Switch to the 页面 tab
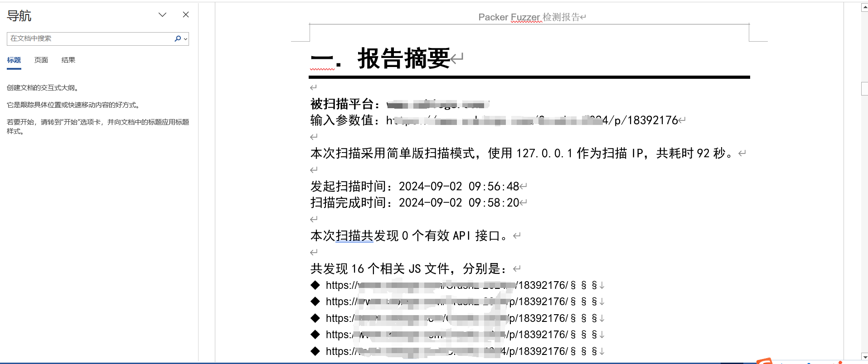The image size is (868, 364). pos(41,60)
